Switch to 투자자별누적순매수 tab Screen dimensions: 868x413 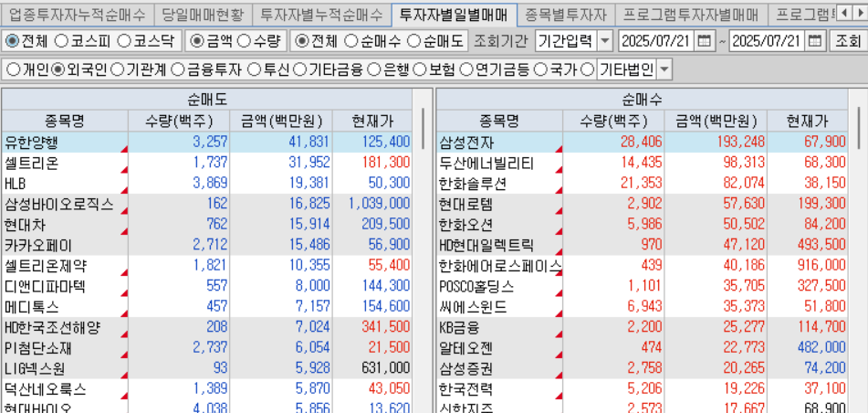(x=321, y=15)
